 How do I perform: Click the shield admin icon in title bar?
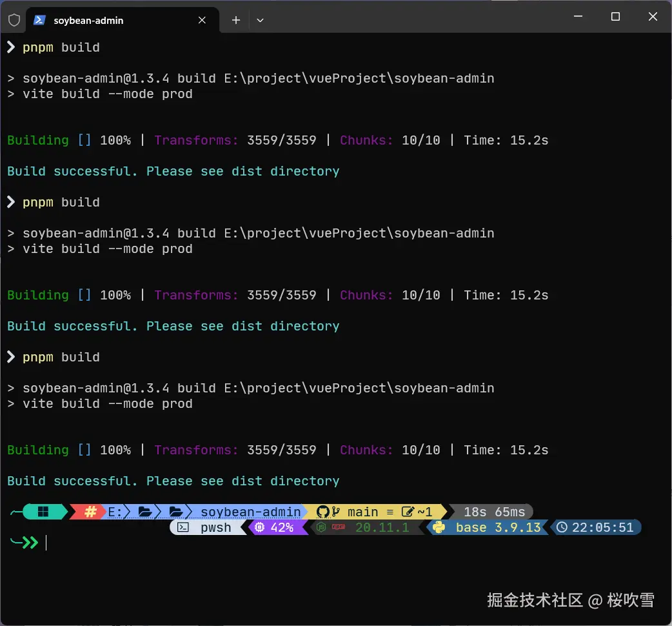coord(14,20)
